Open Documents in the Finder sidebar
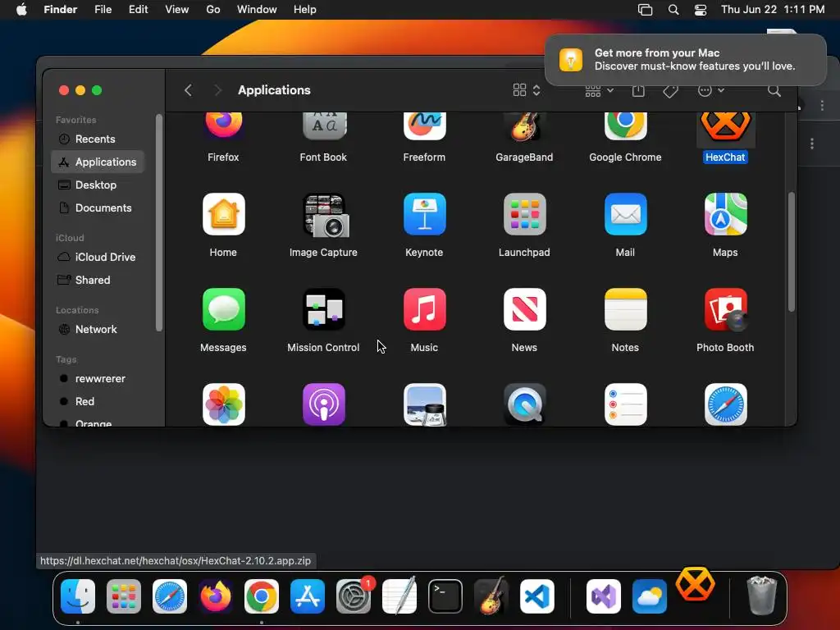 point(98,208)
